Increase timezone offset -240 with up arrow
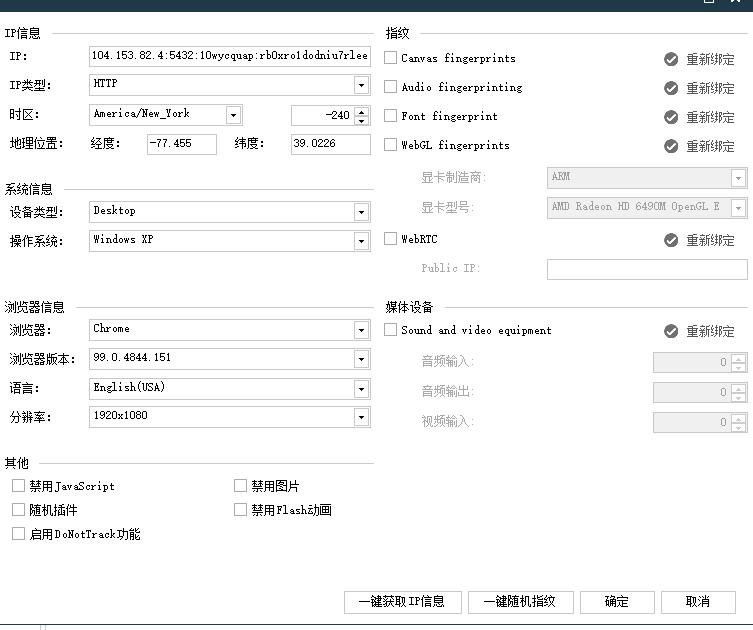This screenshot has height=630, width=753. 362,111
